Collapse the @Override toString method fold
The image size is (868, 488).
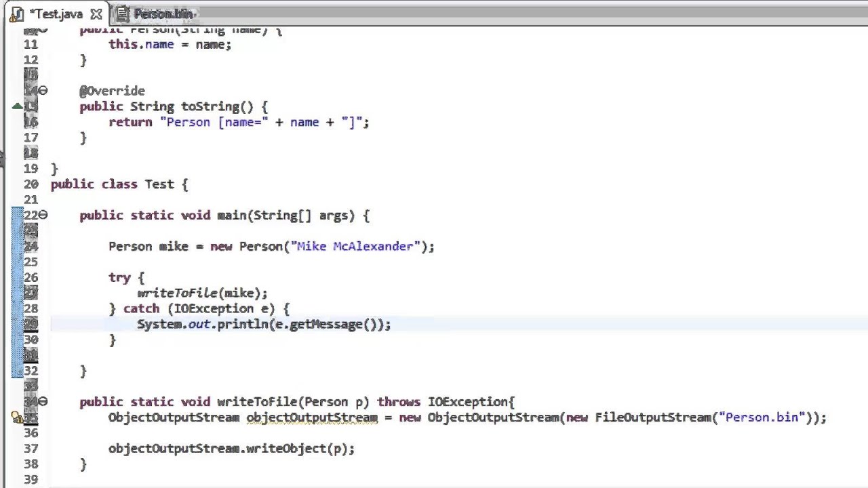click(43, 91)
